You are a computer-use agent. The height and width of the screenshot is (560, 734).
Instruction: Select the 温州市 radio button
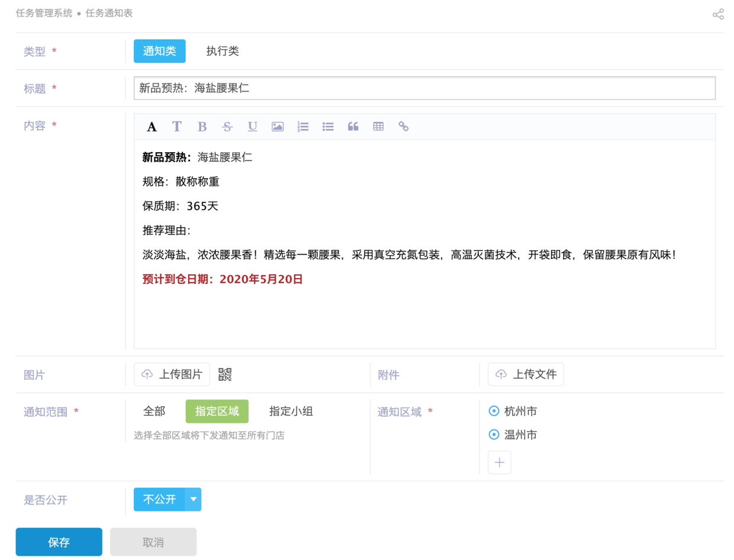494,434
